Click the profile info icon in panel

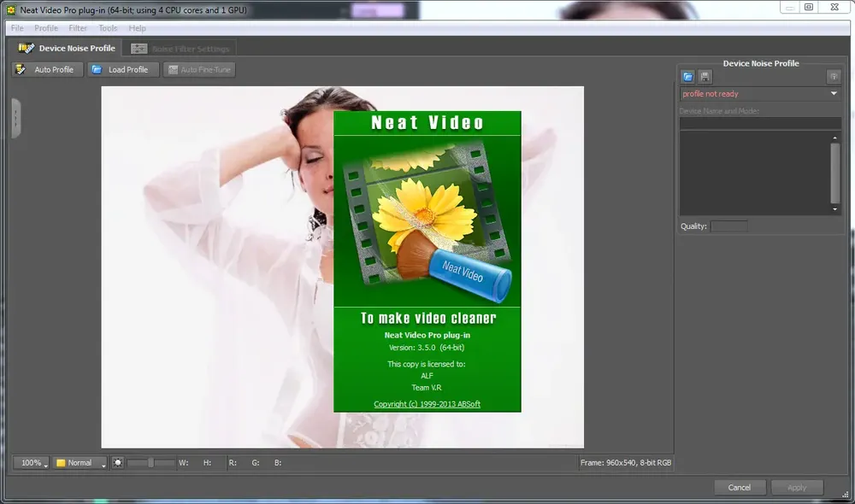[834, 77]
